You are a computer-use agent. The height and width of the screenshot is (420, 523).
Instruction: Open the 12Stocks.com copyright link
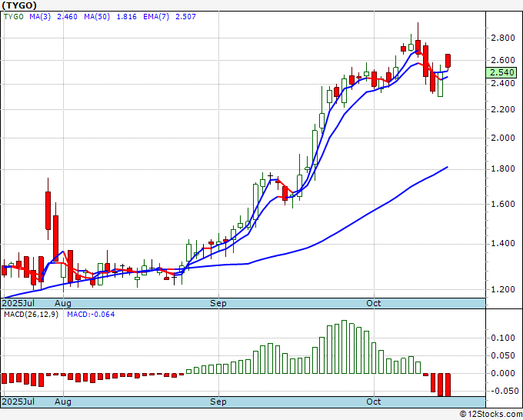(491, 415)
